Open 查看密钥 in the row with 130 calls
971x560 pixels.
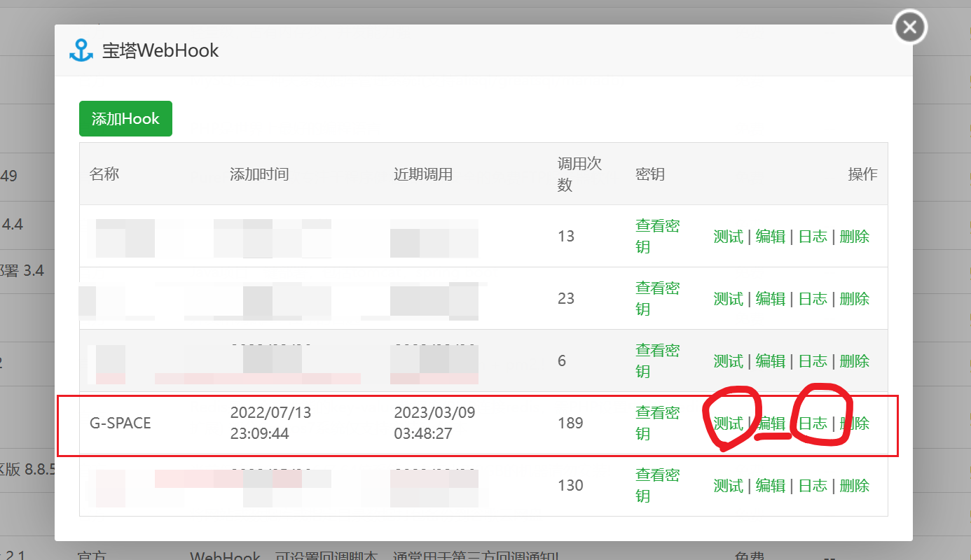657,485
